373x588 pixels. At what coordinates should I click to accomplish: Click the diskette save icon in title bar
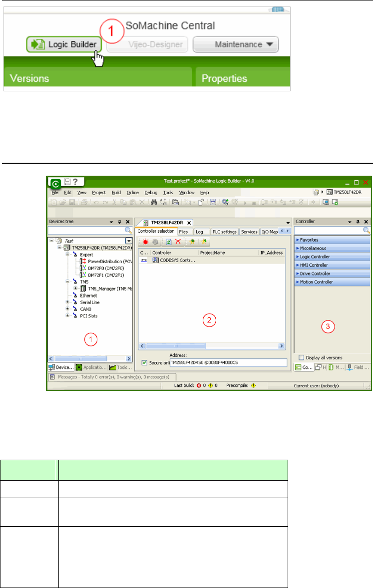[x=67, y=182]
